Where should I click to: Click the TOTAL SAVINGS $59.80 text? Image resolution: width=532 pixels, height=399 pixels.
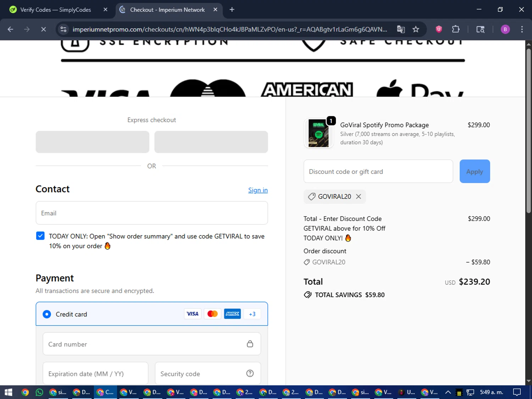coord(350,295)
